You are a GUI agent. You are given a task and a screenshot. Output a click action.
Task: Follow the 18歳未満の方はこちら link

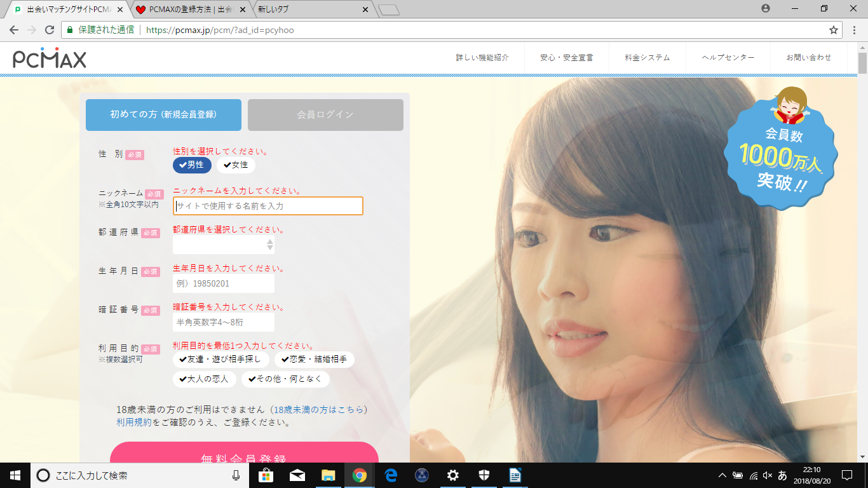tap(320, 410)
